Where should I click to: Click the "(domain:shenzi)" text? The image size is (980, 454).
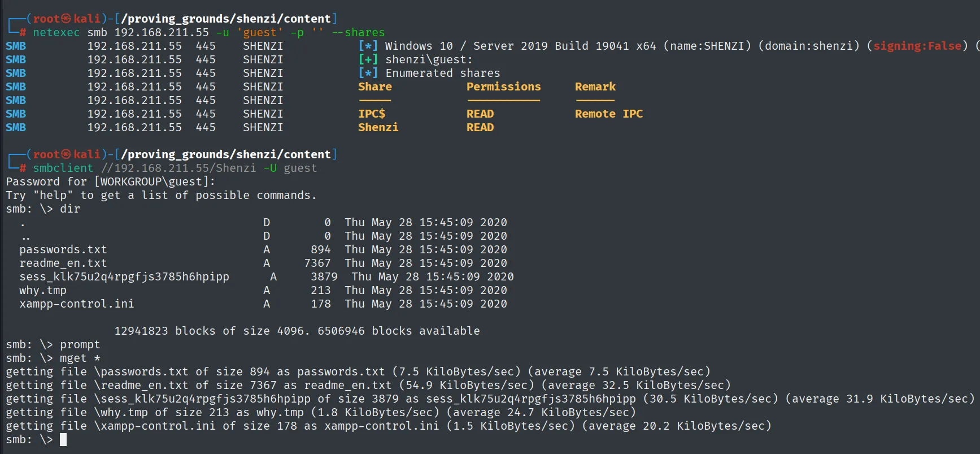click(809, 46)
